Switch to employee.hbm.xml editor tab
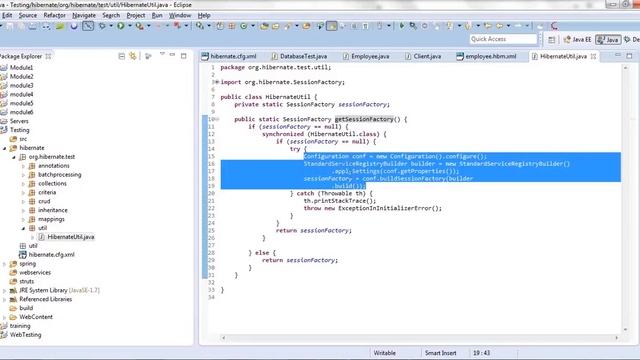This screenshot has height=360, width=640. 486,56
